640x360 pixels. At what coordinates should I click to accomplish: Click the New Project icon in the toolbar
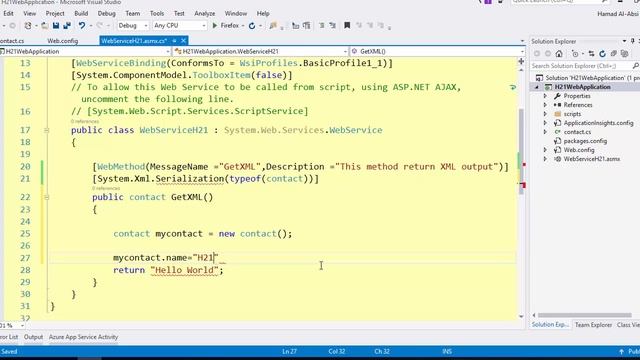tap(28, 26)
